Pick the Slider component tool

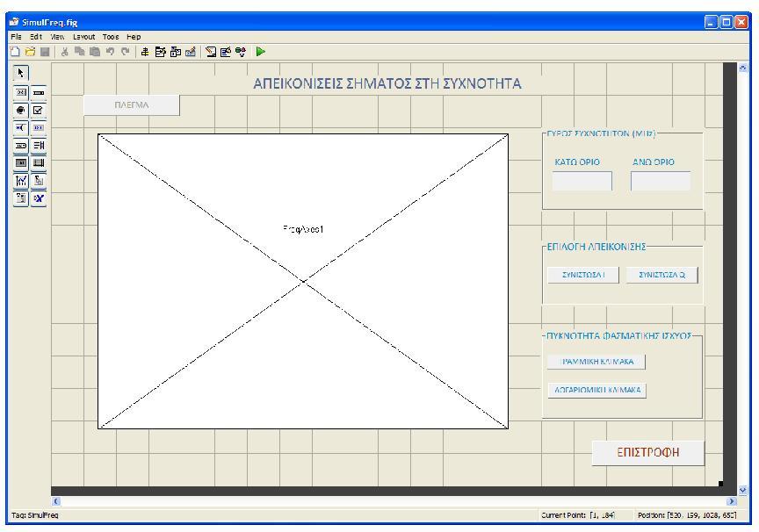click(39, 92)
